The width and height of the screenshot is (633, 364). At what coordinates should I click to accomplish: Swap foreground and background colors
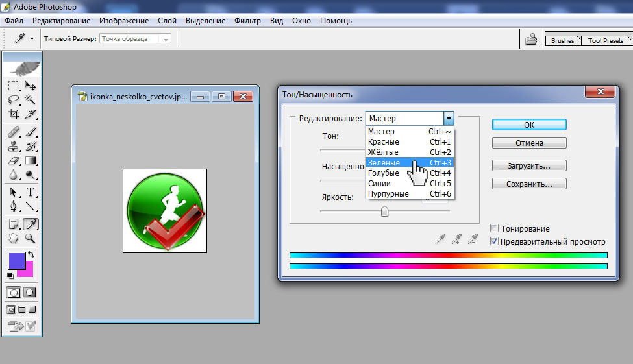31,254
